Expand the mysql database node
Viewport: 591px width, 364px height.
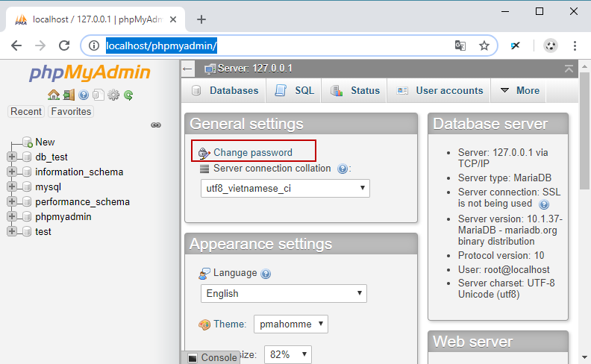tap(12, 187)
